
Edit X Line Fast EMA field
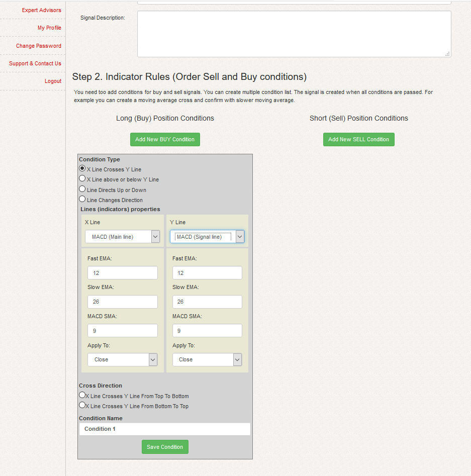point(122,273)
